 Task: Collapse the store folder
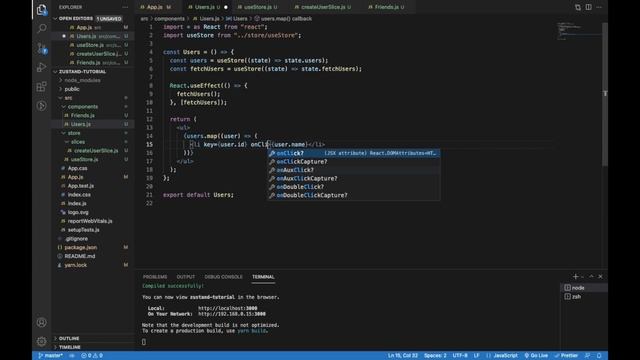point(74,133)
